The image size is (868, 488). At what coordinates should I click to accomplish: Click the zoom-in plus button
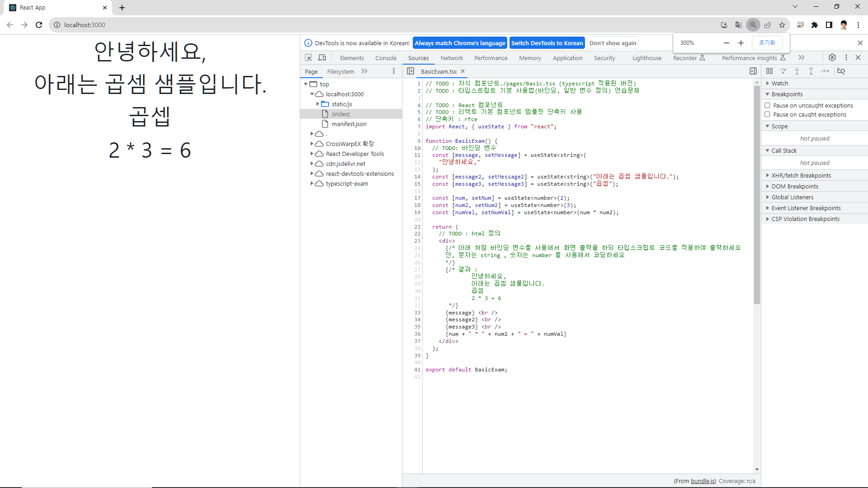point(741,43)
